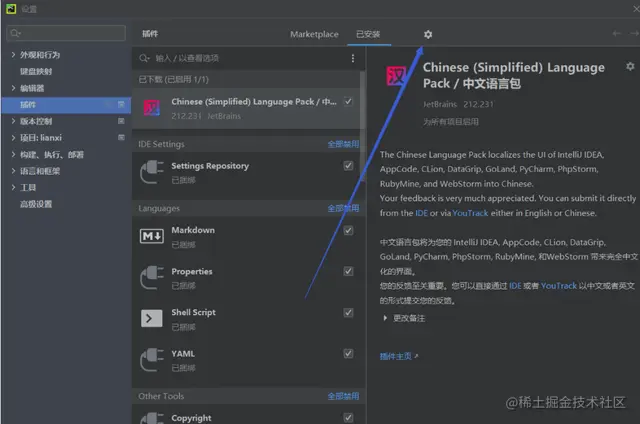Click 全部禁用 for Languages group
This screenshot has width=640, height=424.
coord(343,208)
